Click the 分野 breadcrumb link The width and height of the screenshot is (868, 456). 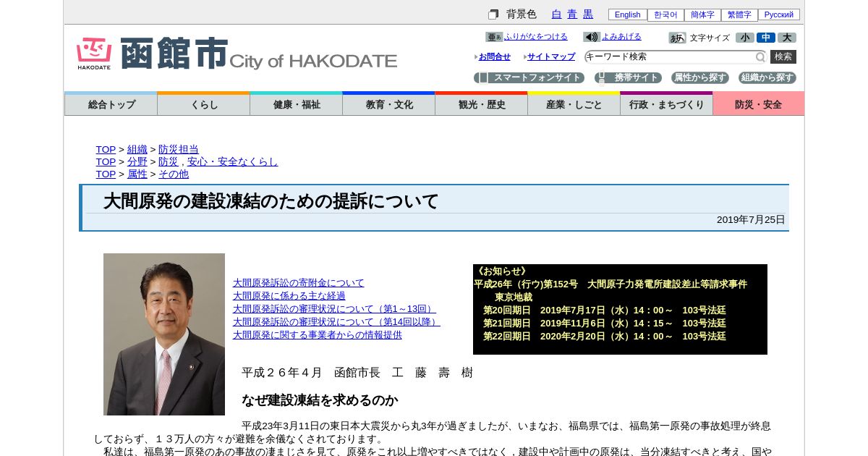pos(137,161)
